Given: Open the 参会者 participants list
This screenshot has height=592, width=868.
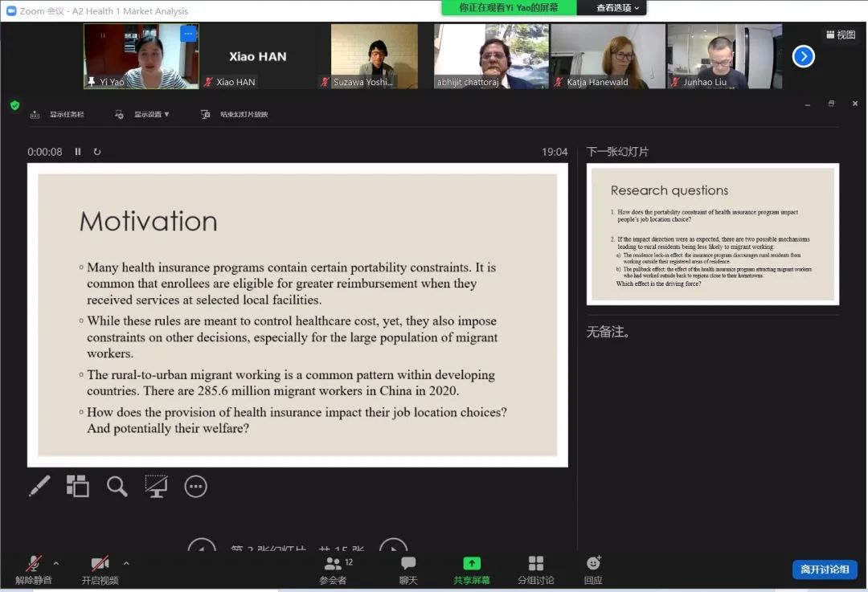Looking at the screenshot, I should [x=334, y=570].
